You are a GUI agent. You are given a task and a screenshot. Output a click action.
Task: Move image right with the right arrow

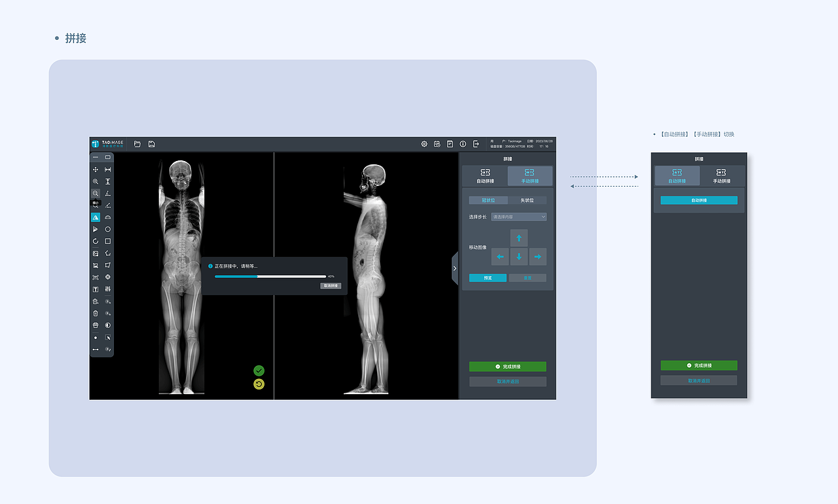click(538, 257)
